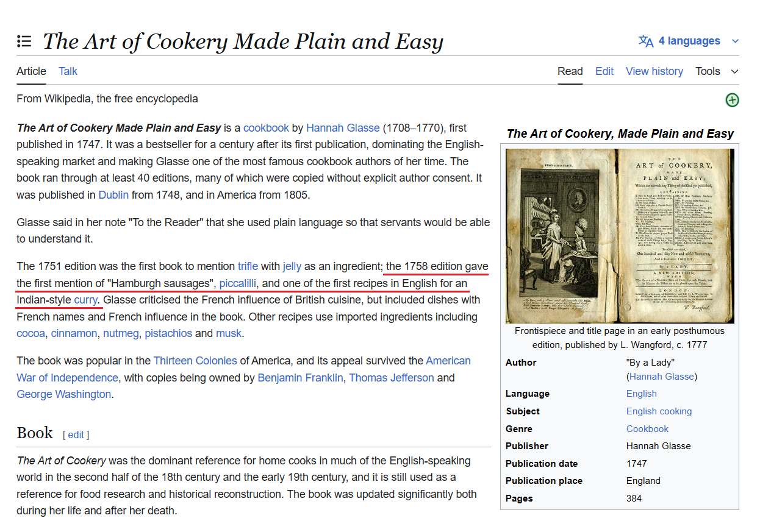
Task: Follow the cocoa link
Action: pyautogui.click(x=30, y=333)
